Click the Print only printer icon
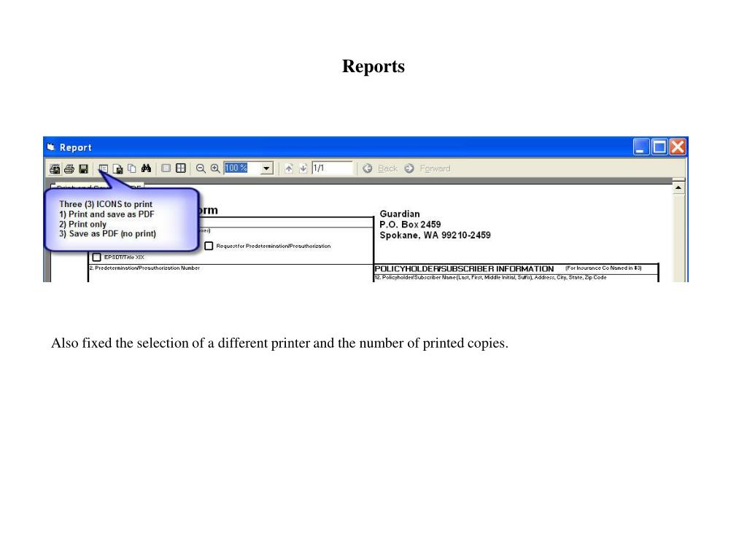 (x=69, y=168)
